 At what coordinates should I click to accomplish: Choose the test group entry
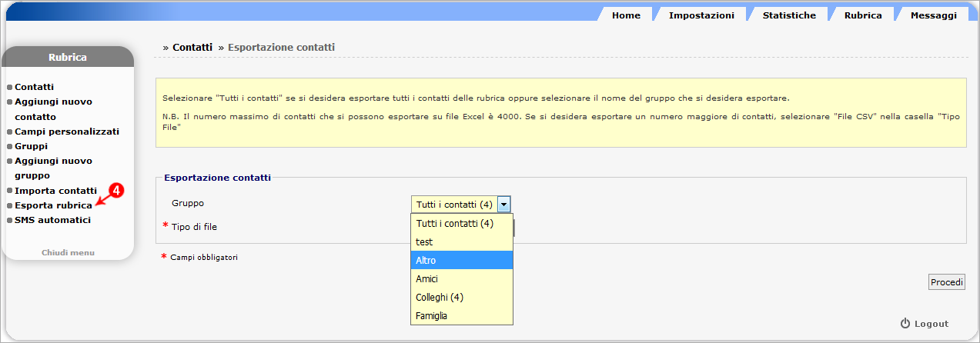[x=462, y=242]
